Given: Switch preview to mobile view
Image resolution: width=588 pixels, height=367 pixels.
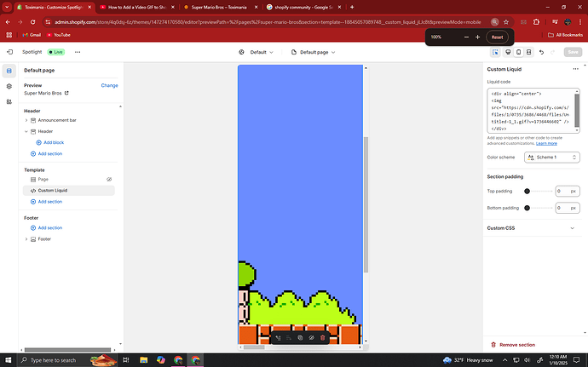Looking at the screenshot, I should (x=519, y=52).
